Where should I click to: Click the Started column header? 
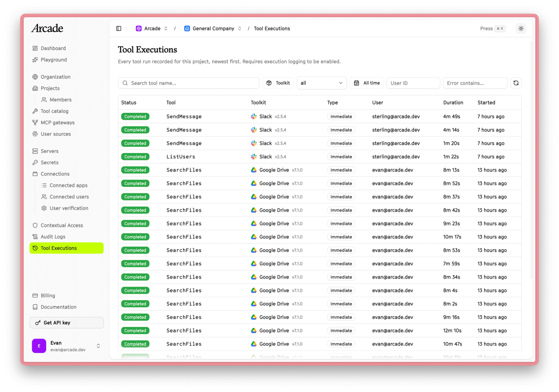click(486, 103)
